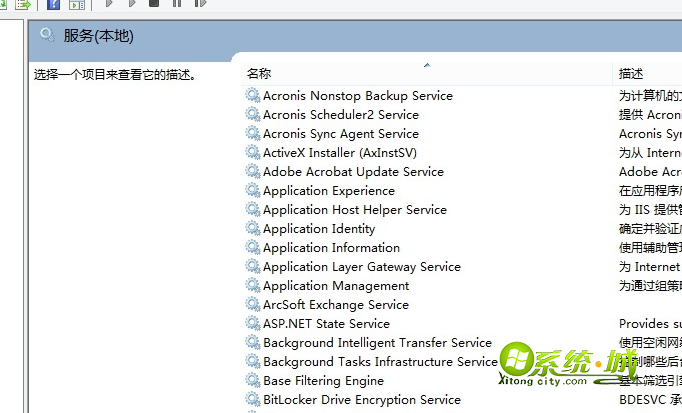The height and width of the screenshot is (413, 682).
Task: Click gear icon of Application Host Helper Service
Action: point(253,210)
